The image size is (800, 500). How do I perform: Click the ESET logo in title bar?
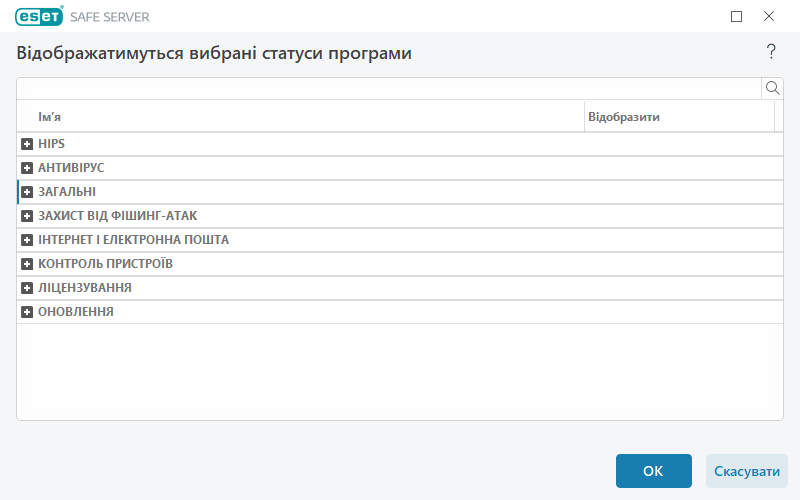point(39,16)
